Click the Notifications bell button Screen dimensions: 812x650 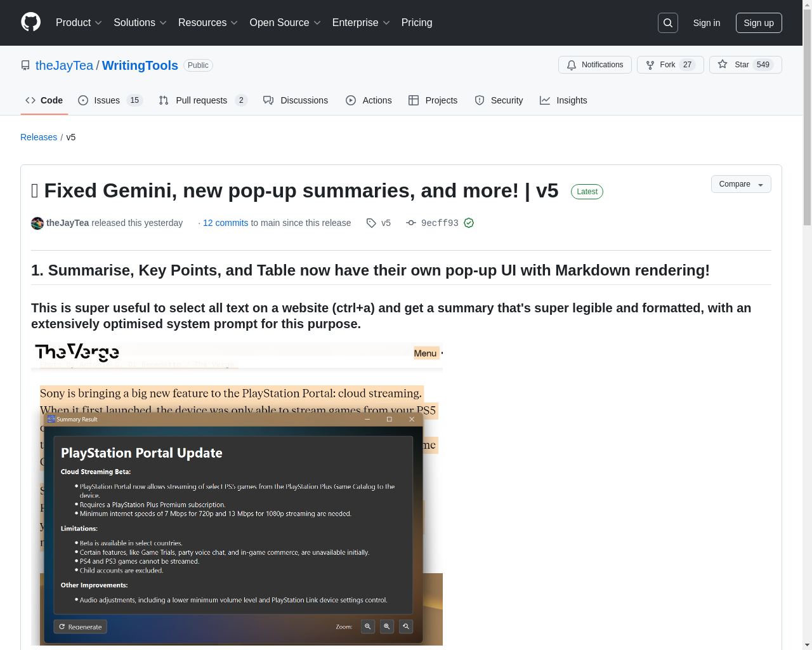point(595,65)
